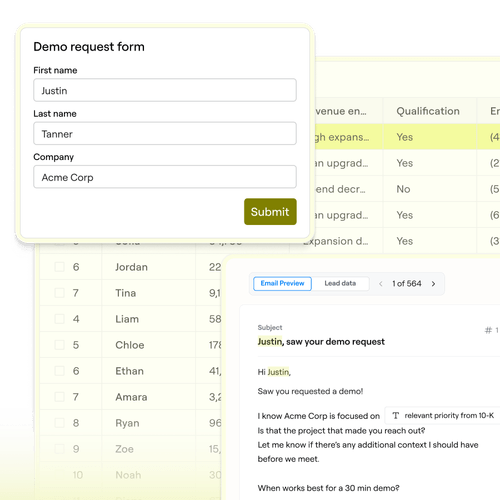Click the name Ethan in the table
The height and width of the screenshot is (500, 500).
coord(129,371)
